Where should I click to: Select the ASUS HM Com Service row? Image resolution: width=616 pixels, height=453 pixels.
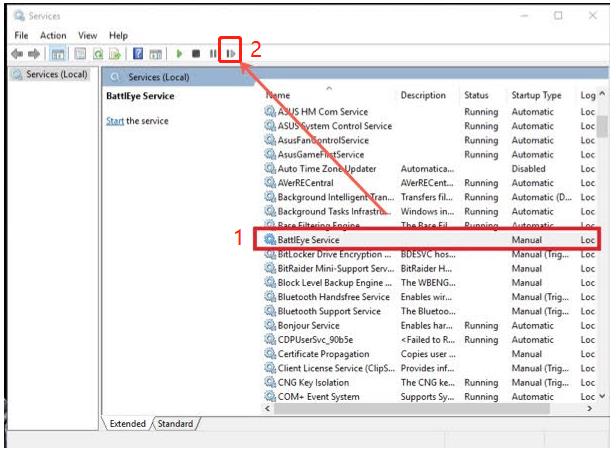(x=429, y=112)
